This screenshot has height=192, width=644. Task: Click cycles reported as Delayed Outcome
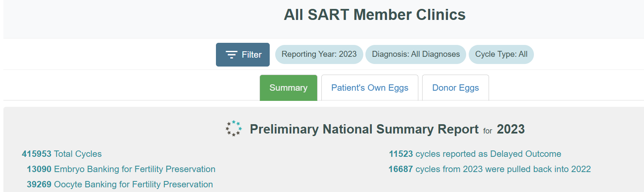click(488, 154)
